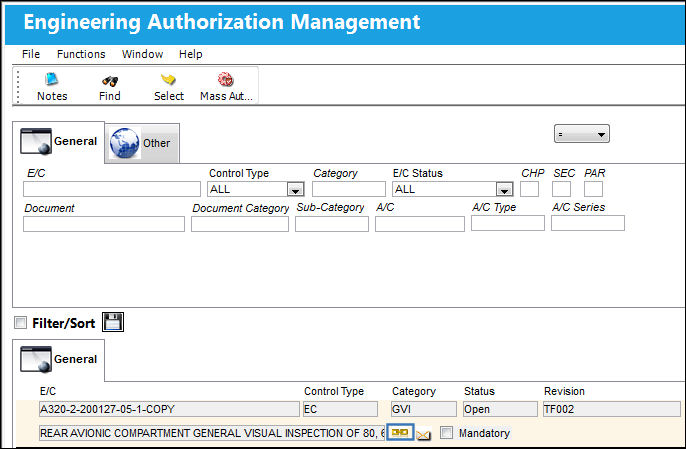Enable the Filter/Sort checkbox
Viewport: 686px width, 449px height.
pyautogui.click(x=20, y=323)
